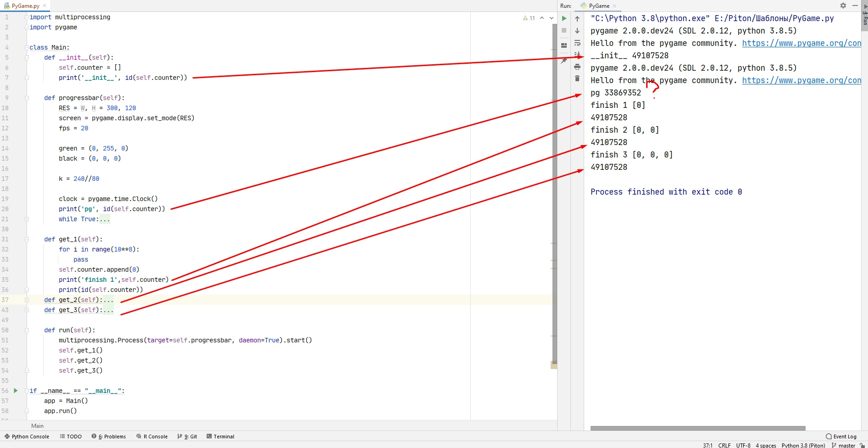Open first pygame.org link in console
The height and width of the screenshot is (448, 868).
pos(801,43)
